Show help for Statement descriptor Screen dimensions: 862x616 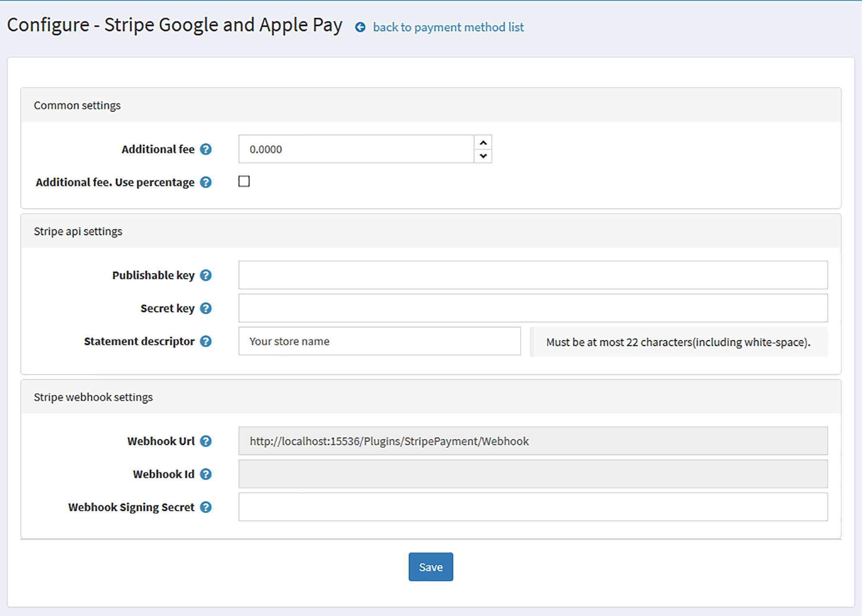click(x=206, y=341)
